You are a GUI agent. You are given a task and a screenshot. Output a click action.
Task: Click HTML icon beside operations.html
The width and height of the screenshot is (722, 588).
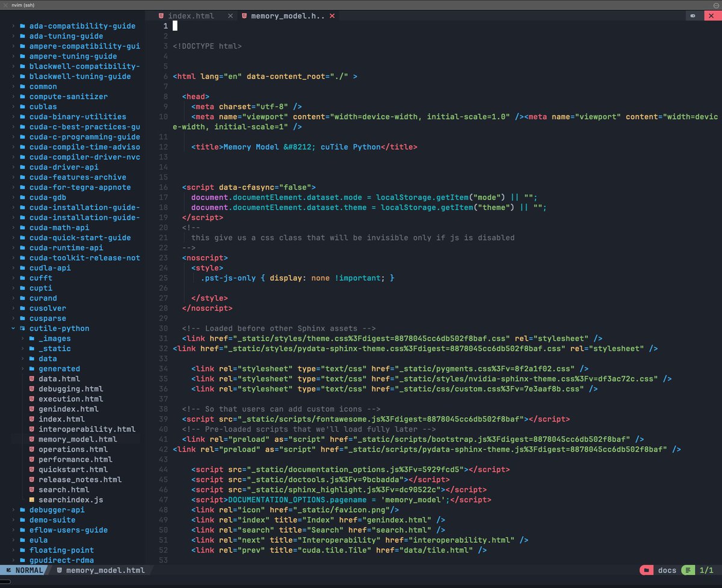click(32, 449)
